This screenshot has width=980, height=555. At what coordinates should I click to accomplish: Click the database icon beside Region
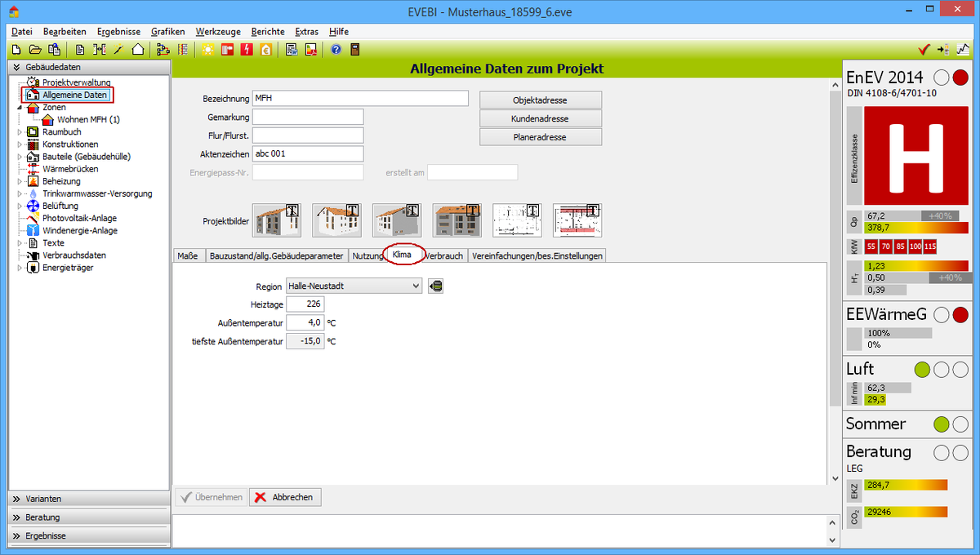pos(436,286)
